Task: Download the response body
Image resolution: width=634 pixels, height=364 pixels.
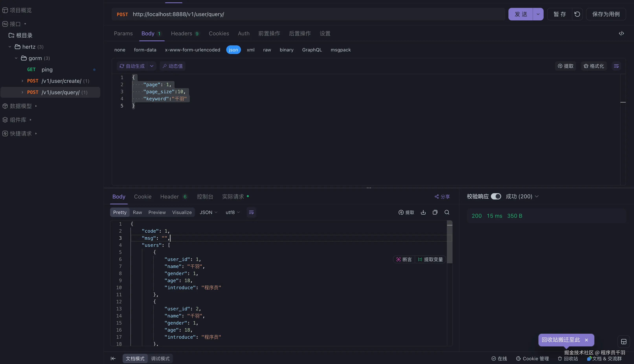Action: click(x=423, y=212)
